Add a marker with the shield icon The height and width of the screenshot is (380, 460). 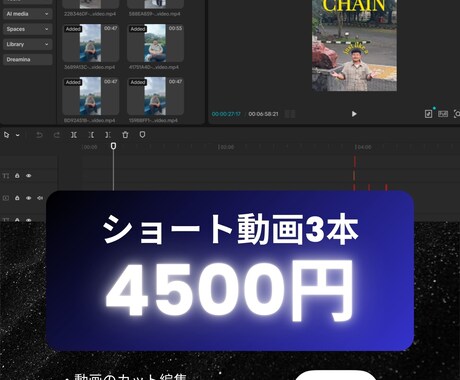pyautogui.click(x=142, y=135)
